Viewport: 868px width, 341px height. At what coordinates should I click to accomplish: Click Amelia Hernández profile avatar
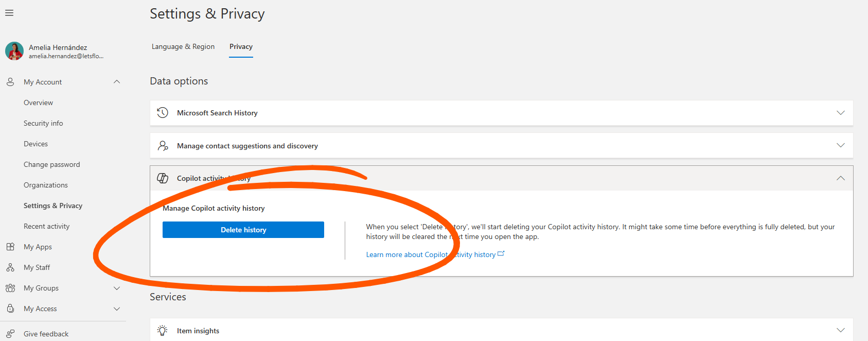(14, 51)
